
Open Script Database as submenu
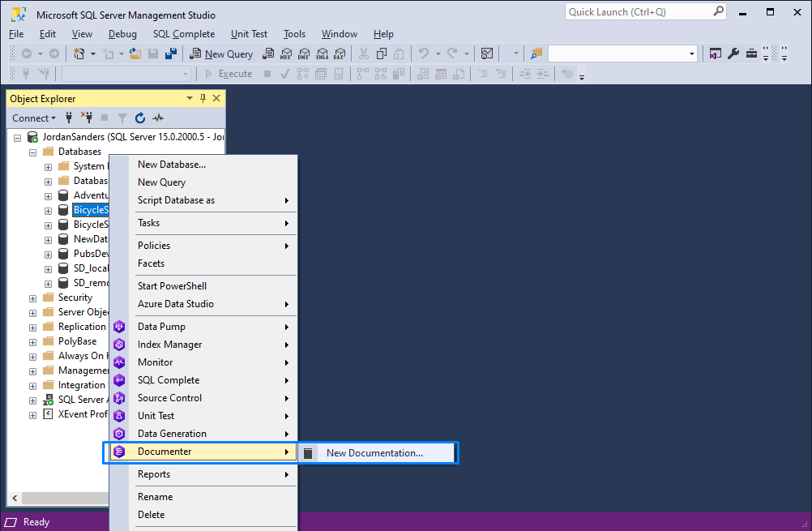(x=203, y=200)
